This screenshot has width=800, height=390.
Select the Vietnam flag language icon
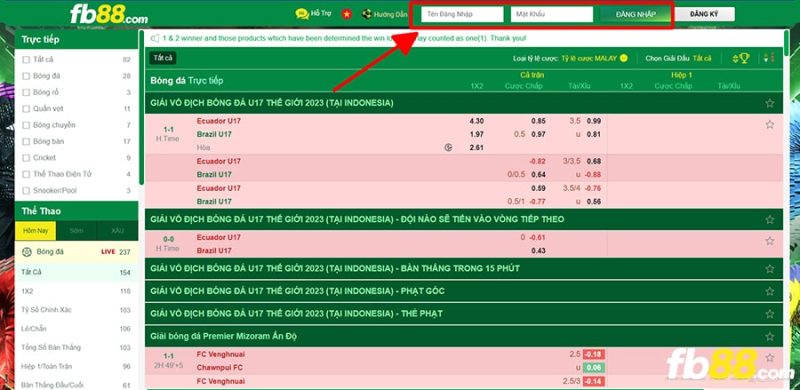click(347, 14)
